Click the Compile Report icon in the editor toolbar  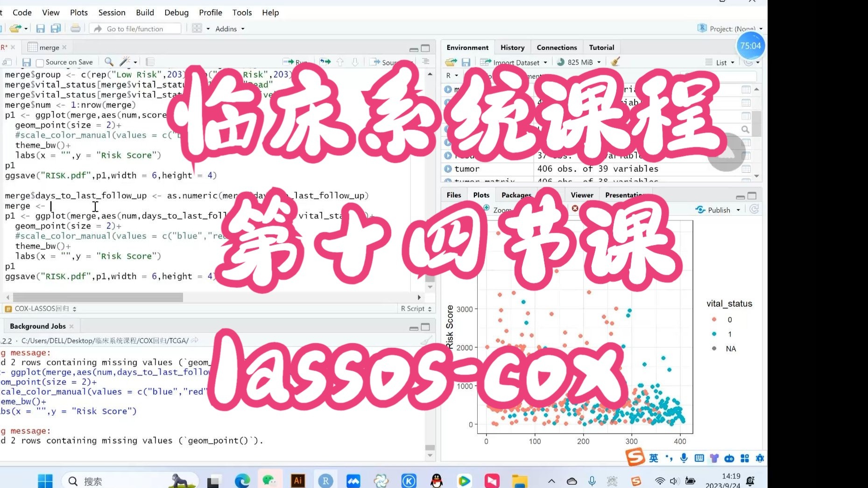coord(150,62)
